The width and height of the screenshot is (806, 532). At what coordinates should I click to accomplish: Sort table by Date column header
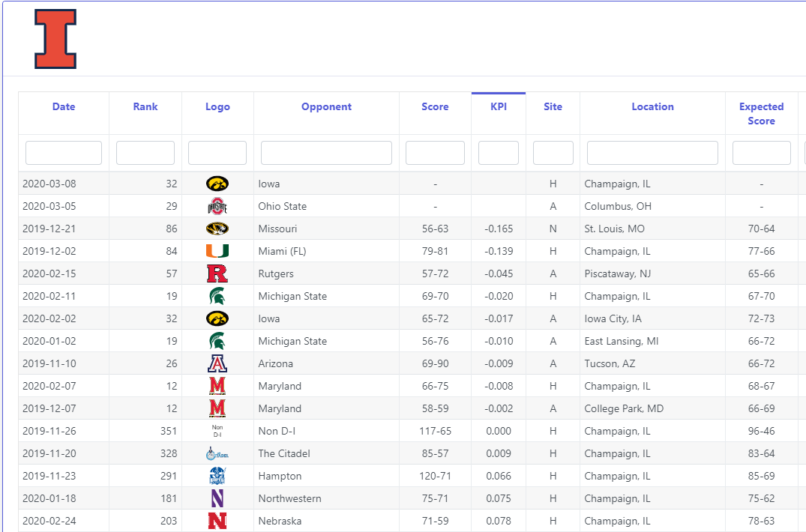pos(64,107)
